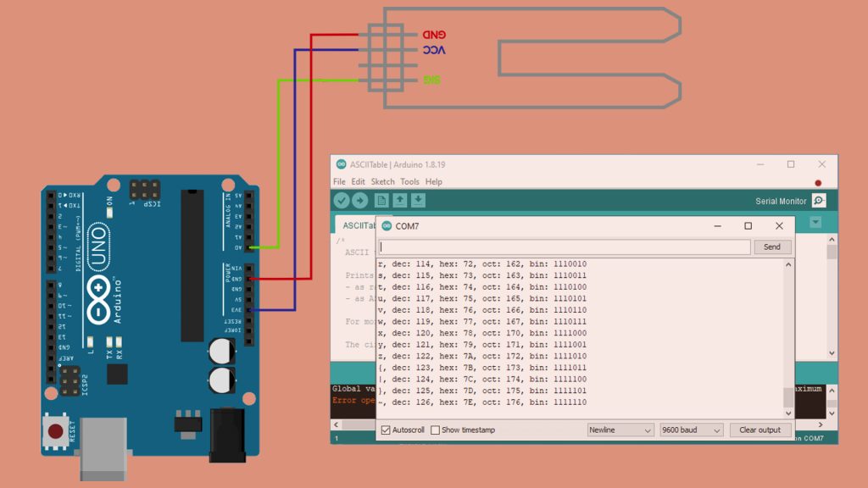The image size is (868, 488).
Task: Click the serial output scroll down arrow
Action: coord(788,413)
